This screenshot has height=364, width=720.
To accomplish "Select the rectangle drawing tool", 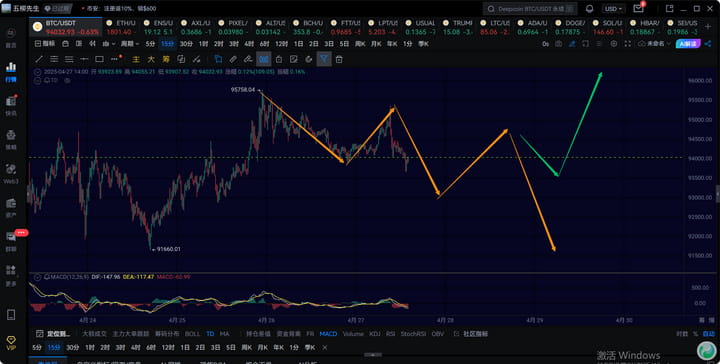I will point(99,59).
